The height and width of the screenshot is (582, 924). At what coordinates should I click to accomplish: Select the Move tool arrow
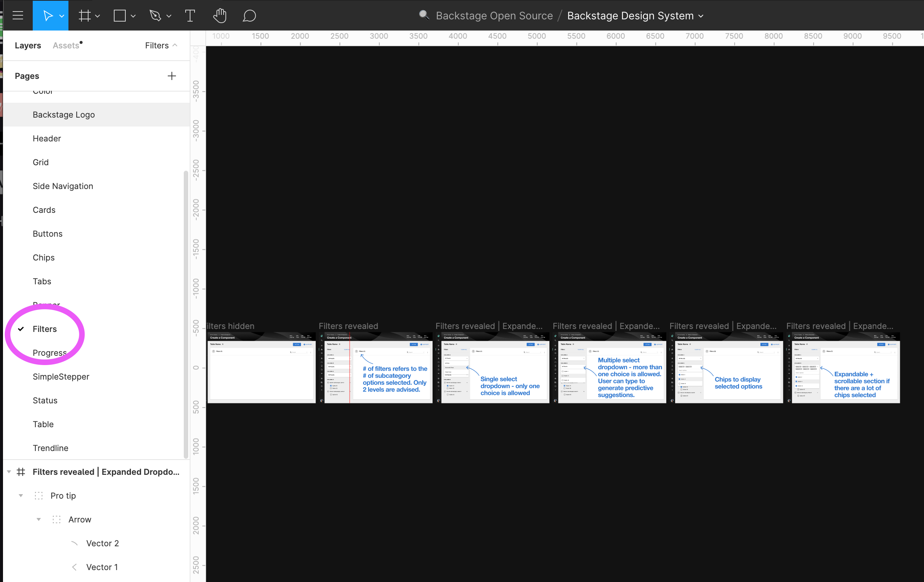point(47,16)
